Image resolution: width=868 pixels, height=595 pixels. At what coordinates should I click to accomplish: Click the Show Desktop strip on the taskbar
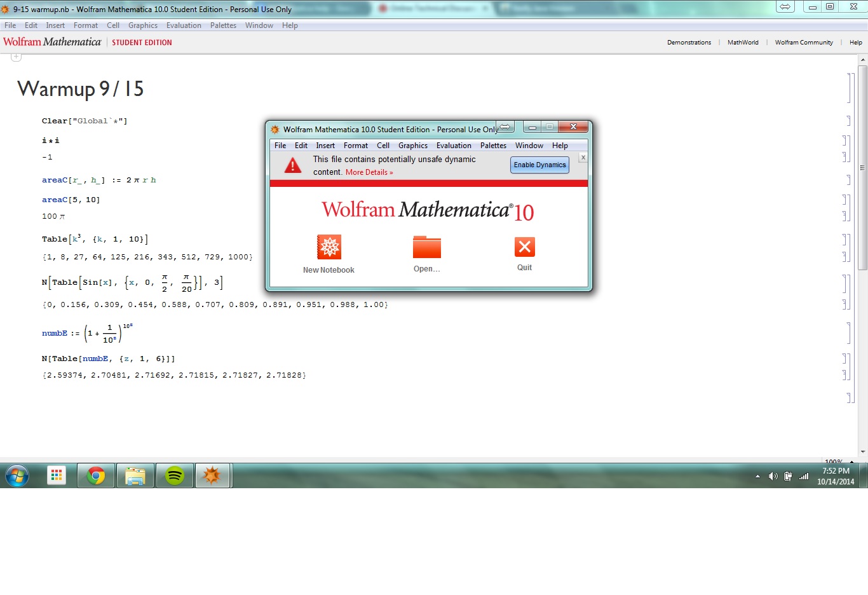click(x=864, y=475)
